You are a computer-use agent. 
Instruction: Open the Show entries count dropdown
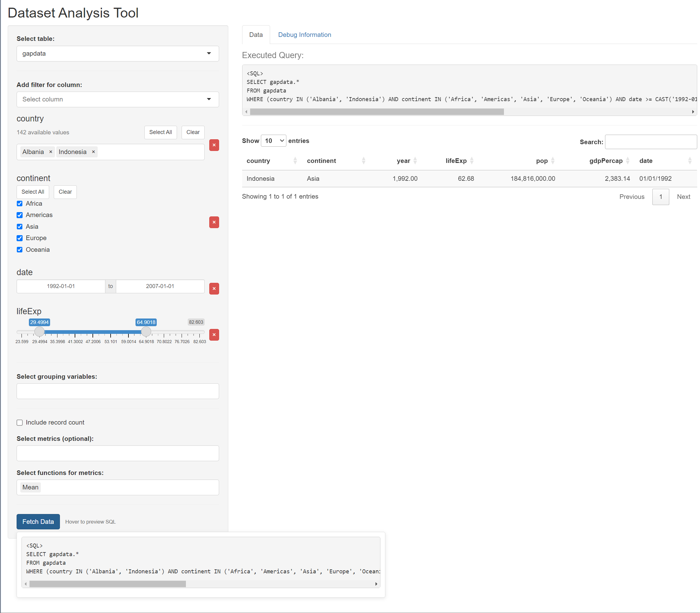click(x=273, y=141)
